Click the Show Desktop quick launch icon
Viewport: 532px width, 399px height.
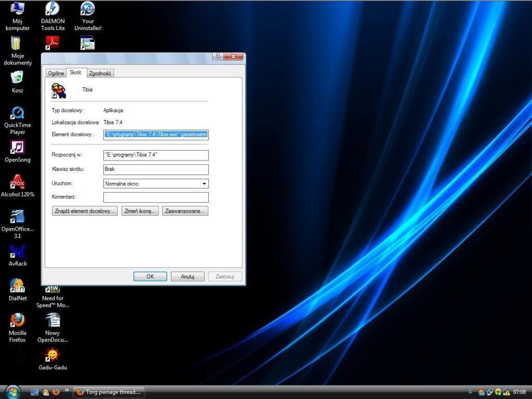(x=35, y=392)
